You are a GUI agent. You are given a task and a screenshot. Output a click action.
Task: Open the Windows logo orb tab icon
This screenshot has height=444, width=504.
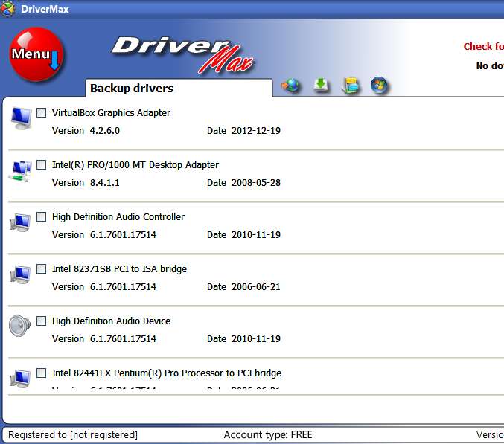379,86
